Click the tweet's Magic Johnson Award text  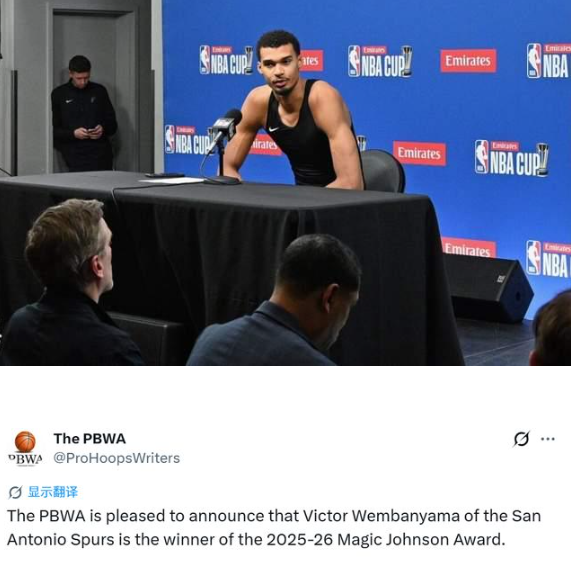tap(421, 539)
